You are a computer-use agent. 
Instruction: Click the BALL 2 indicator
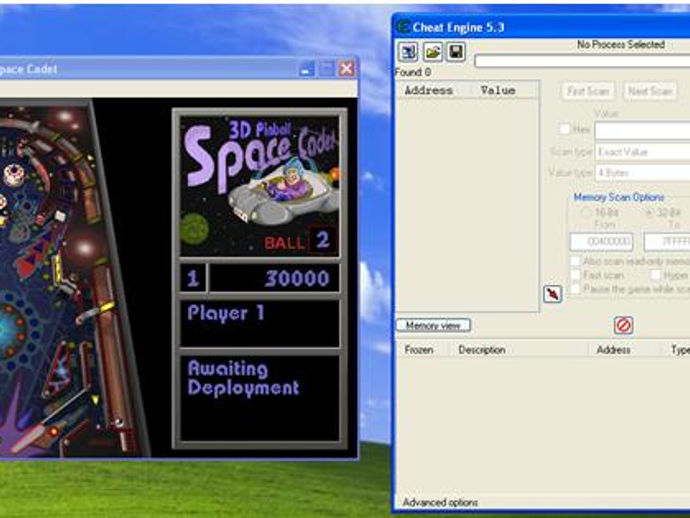tap(301, 241)
